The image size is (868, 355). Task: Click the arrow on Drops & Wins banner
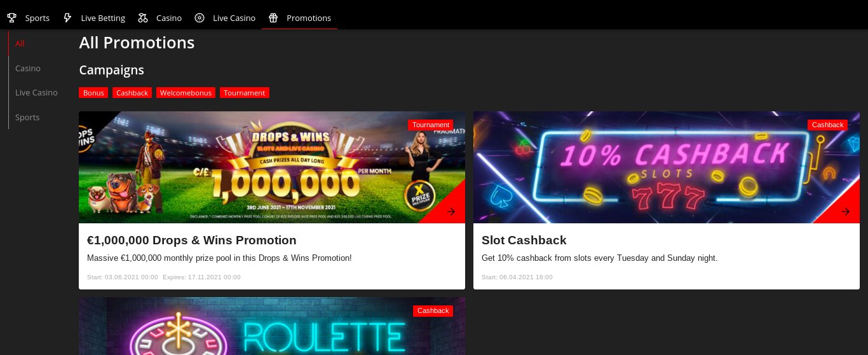[x=451, y=212]
